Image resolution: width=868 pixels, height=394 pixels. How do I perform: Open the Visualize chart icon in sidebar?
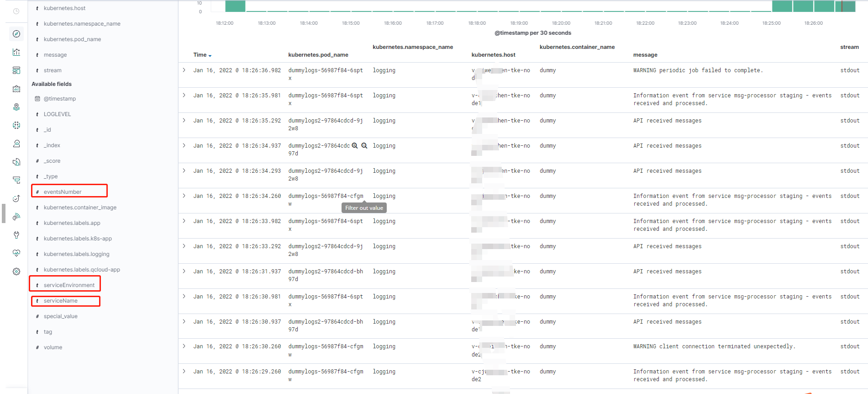pos(16,52)
